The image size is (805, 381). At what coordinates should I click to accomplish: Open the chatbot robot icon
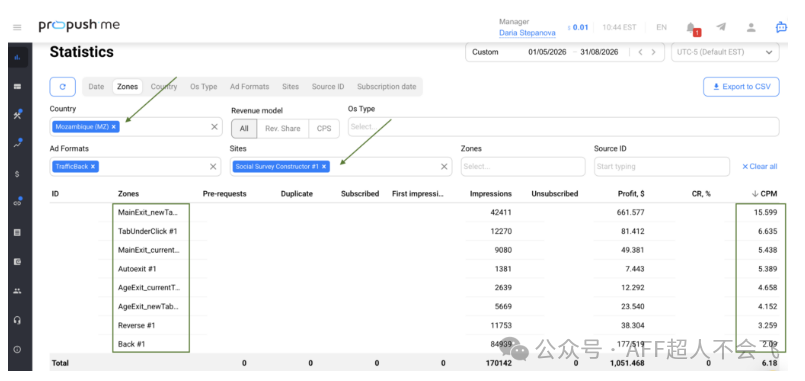(781, 27)
